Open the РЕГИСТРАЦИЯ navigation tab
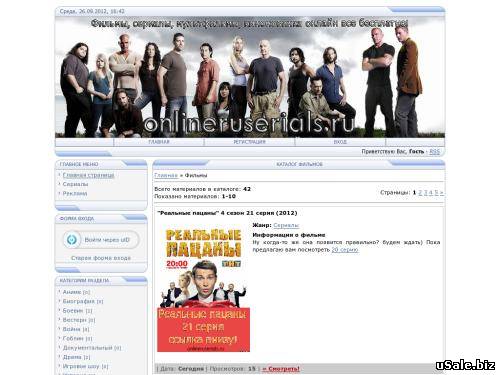 [x=249, y=142]
